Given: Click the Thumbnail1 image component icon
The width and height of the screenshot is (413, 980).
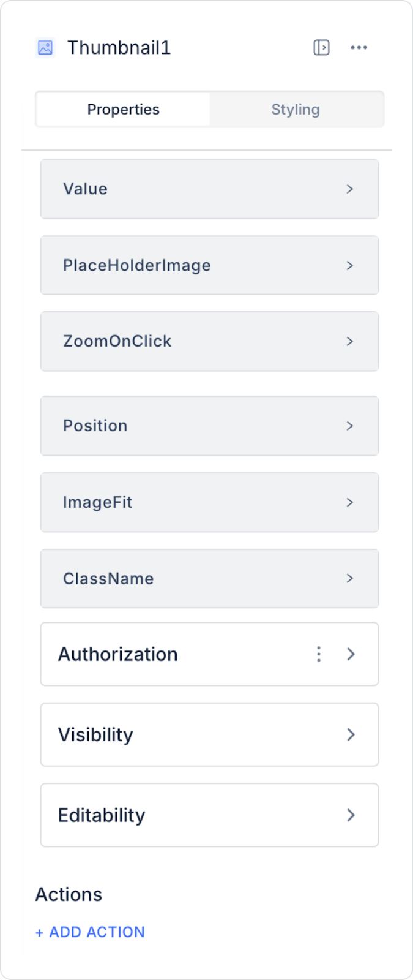Looking at the screenshot, I should [x=45, y=48].
